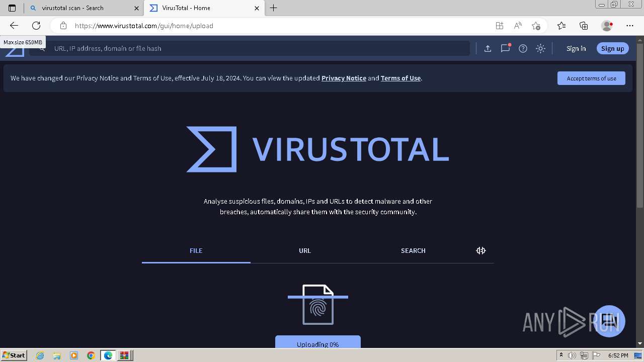Open Internet Explorer from taskbar
This screenshot has height=362, width=644.
[x=40, y=355]
